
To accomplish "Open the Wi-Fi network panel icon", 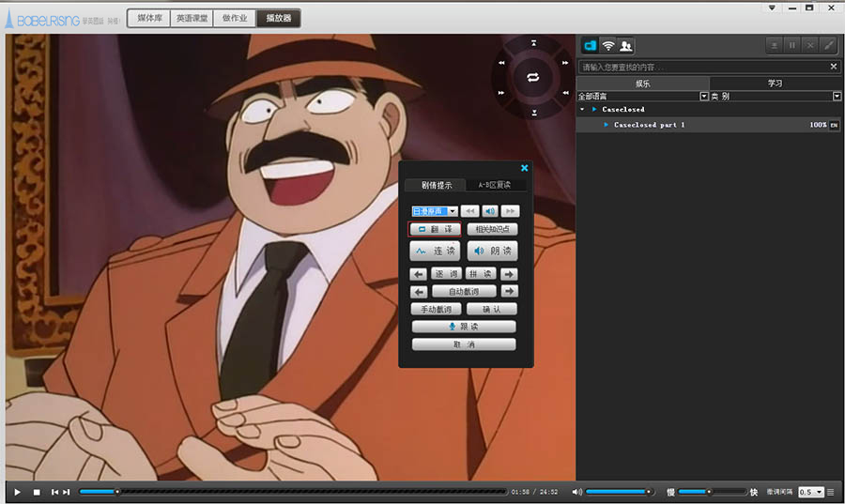I will tap(607, 46).
